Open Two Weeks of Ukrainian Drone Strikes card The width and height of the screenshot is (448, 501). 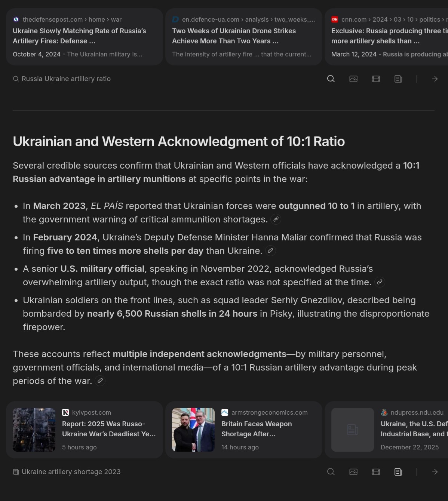tap(244, 37)
